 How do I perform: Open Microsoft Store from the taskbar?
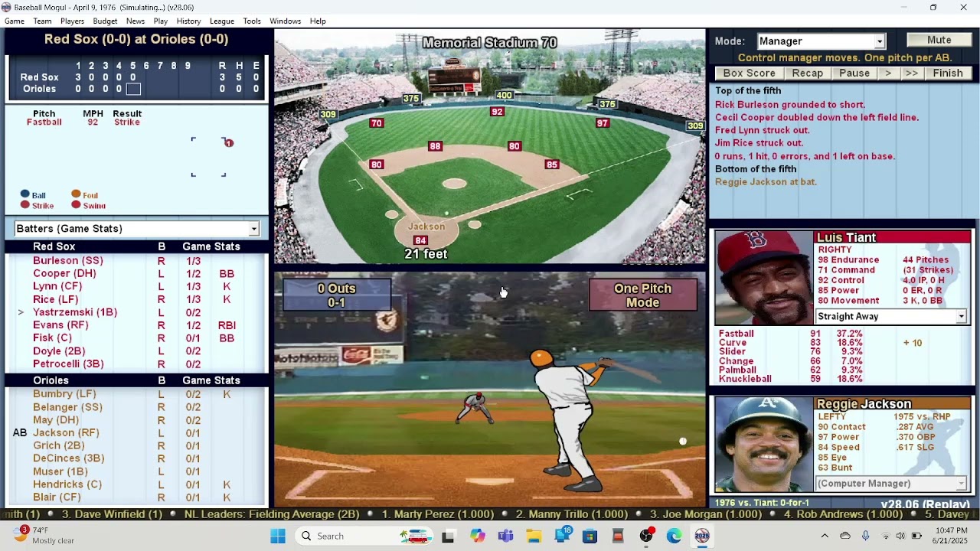(590, 536)
